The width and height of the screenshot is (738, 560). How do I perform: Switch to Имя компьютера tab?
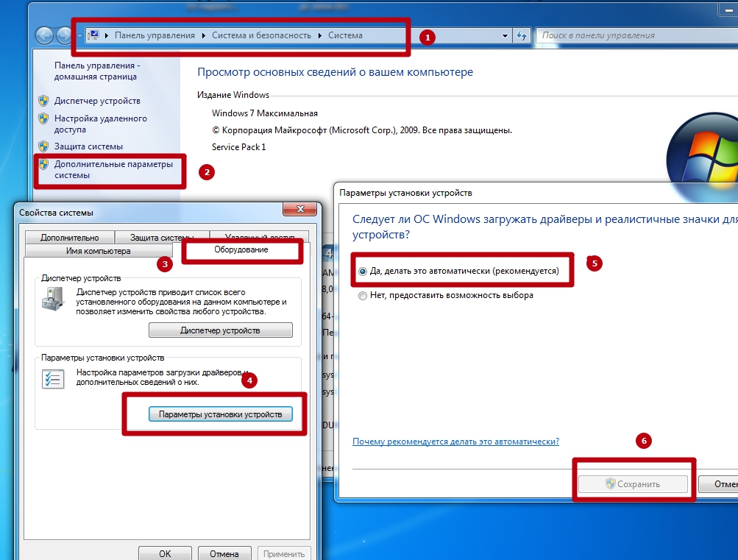tap(99, 251)
